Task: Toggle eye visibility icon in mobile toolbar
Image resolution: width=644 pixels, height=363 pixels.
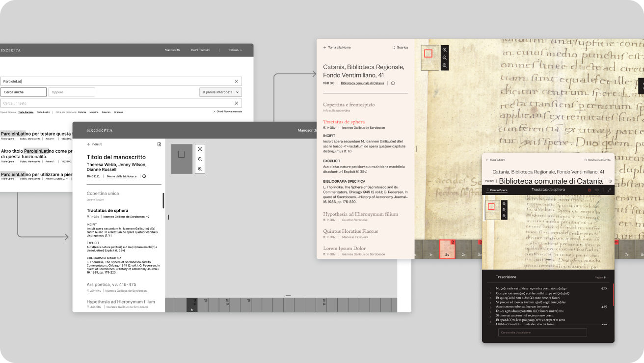Action: click(597, 190)
